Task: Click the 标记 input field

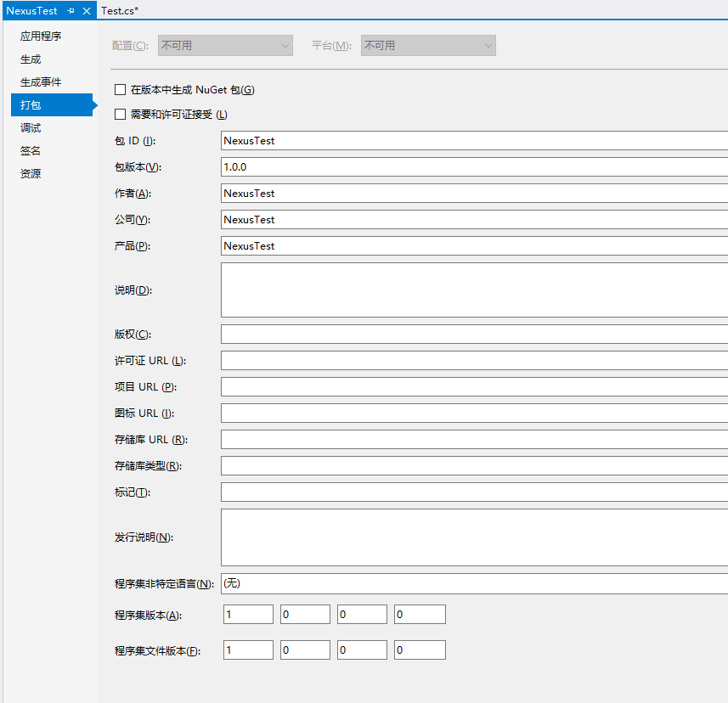Action: coord(475,492)
